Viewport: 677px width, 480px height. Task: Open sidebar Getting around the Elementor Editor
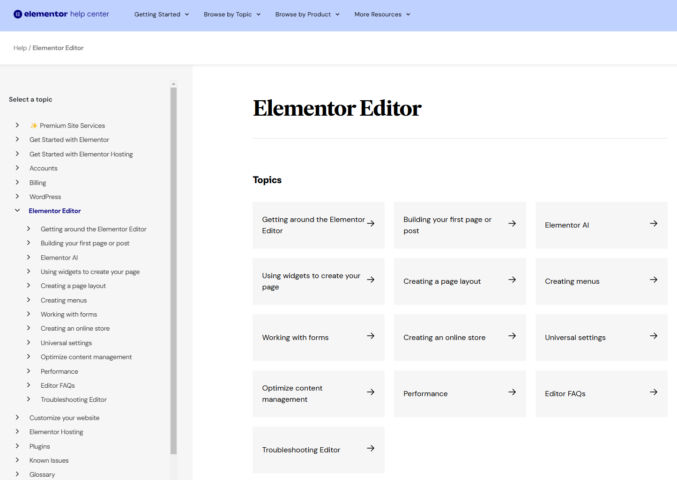[x=93, y=229]
